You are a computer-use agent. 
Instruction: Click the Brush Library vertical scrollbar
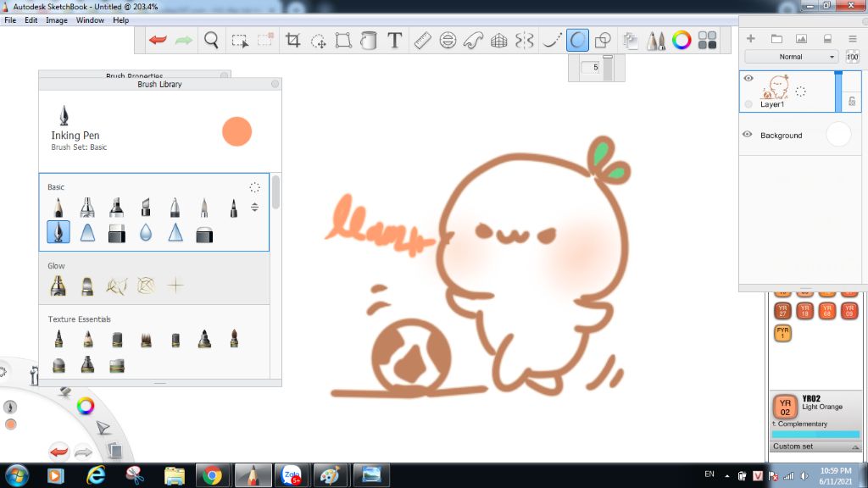click(x=275, y=192)
